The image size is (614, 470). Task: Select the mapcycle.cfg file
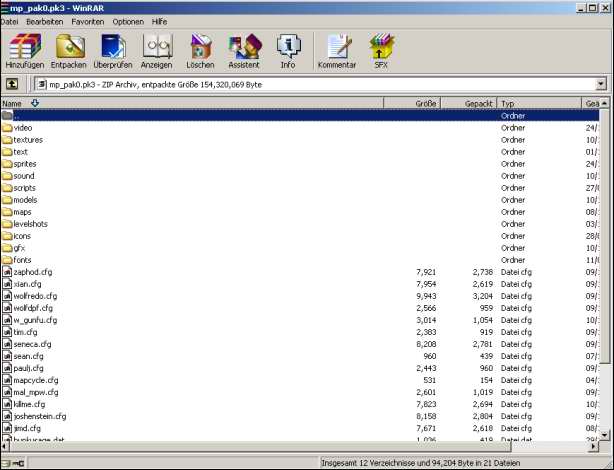click(x=36, y=380)
